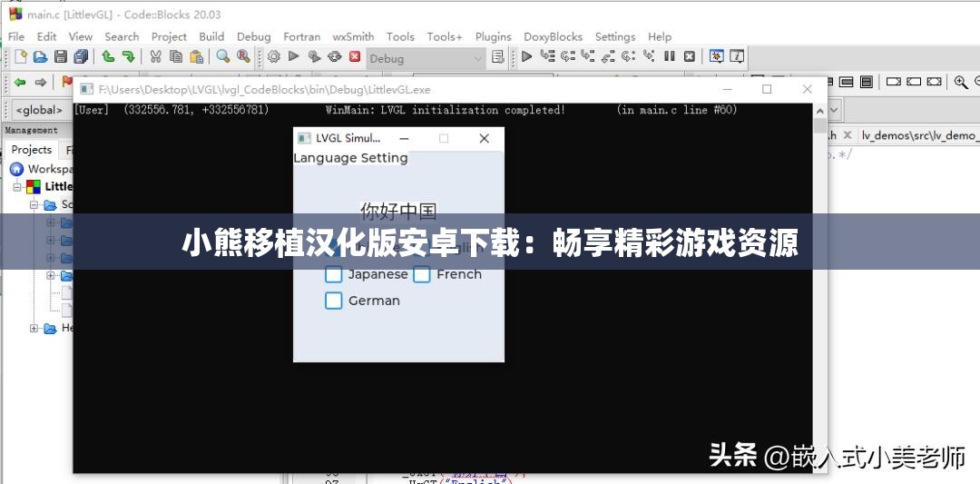
Task: Build project with gear icon
Action: click(273, 57)
